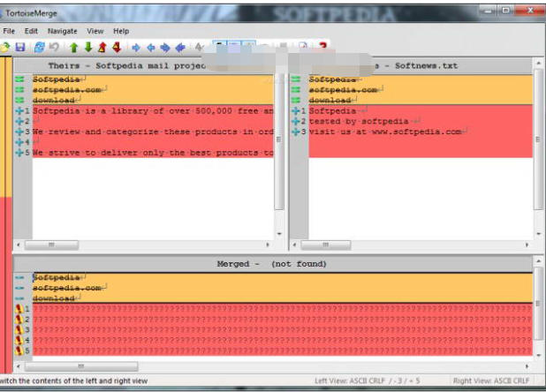Image resolution: width=546 pixels, height=392 pixels.
Task: Open help via red question mark icon
Action: coord(322,46)
